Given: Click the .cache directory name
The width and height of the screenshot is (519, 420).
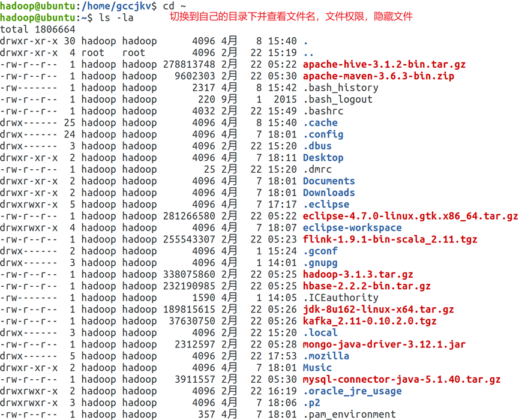Looking at the screenshot, I should [320, 122].
